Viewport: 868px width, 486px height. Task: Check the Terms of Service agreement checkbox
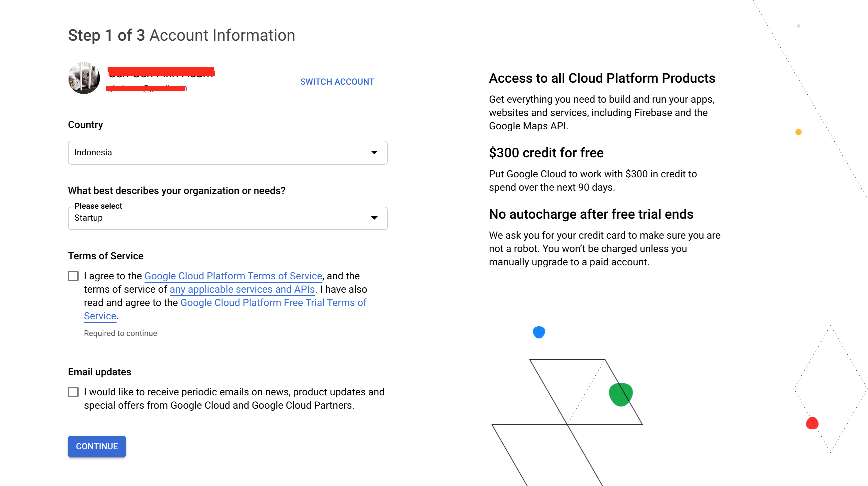pyautogui.click(x=73, y=276)
